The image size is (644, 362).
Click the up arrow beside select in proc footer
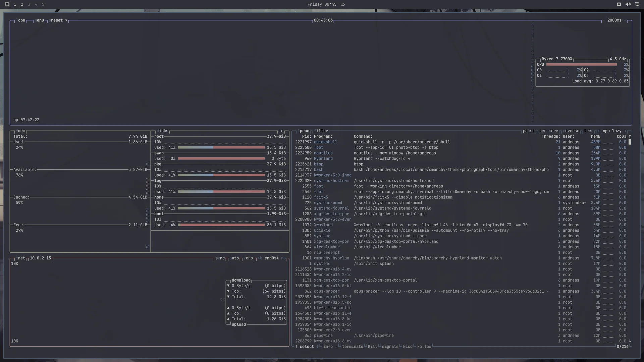pos(296,347)
